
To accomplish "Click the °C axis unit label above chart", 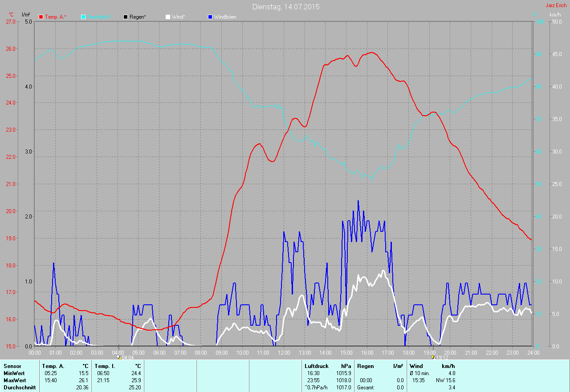I will [11, 15].
